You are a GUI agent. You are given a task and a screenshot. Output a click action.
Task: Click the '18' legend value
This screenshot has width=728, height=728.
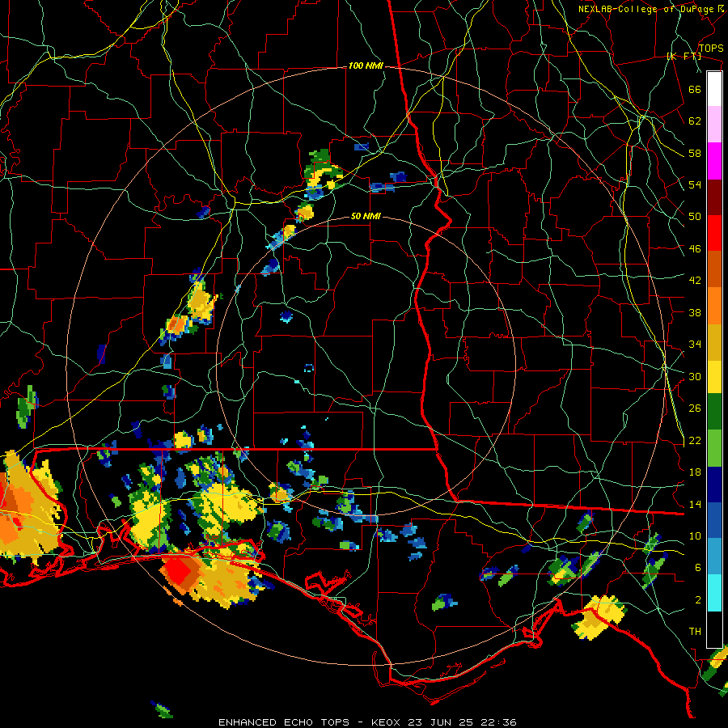(695, 472)
